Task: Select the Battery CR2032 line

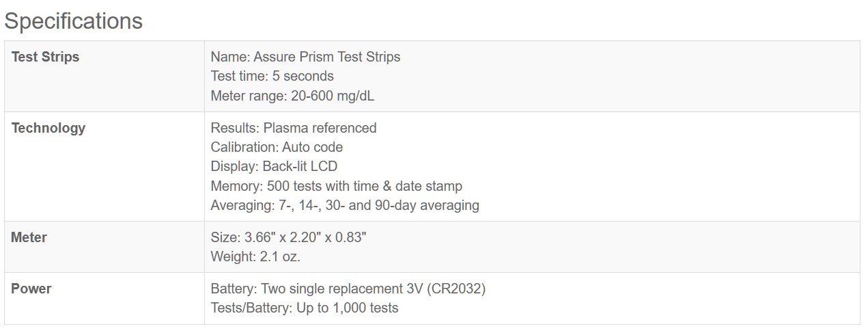Action: pyautogui.click(x=348, y=289)
